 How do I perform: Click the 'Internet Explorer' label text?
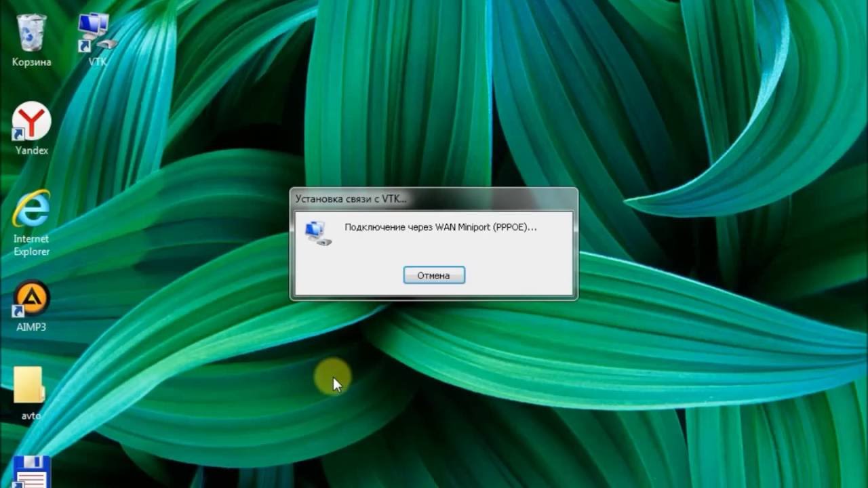[x=31, y=245]
